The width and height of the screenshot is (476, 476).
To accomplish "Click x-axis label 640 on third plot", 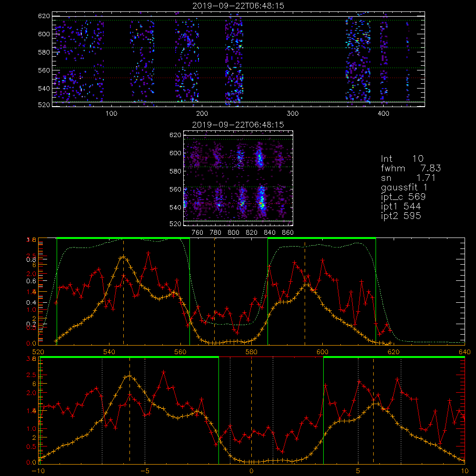I will coord(465,352).
